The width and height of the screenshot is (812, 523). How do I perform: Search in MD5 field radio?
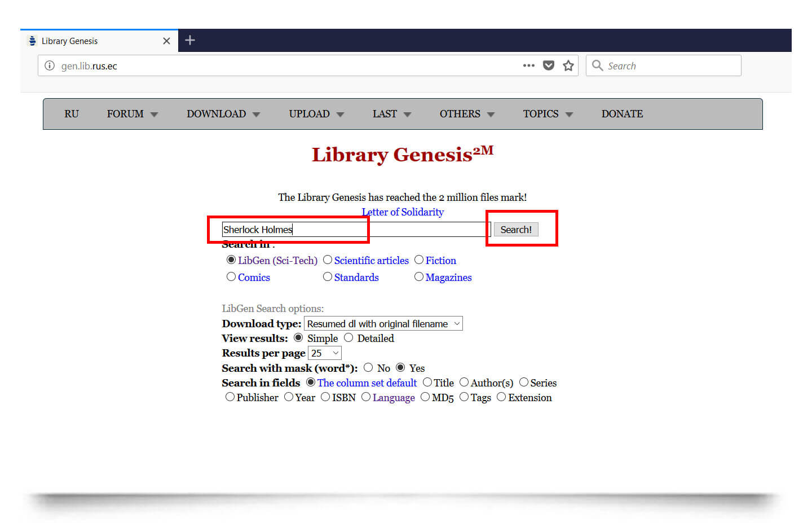click(425, 397)
